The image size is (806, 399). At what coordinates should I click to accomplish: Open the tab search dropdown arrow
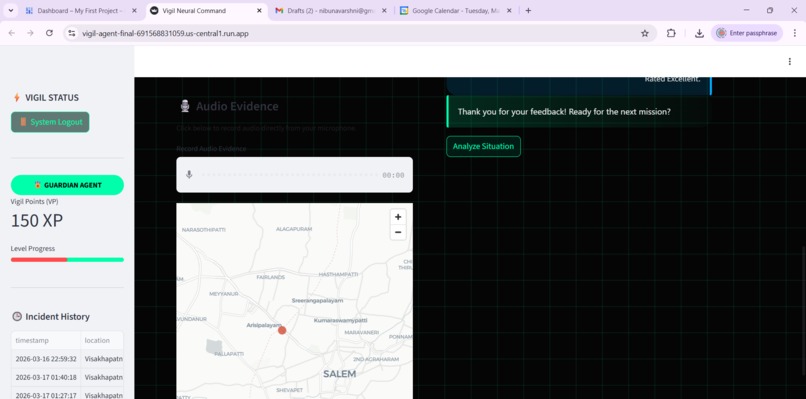coord(10,10)
